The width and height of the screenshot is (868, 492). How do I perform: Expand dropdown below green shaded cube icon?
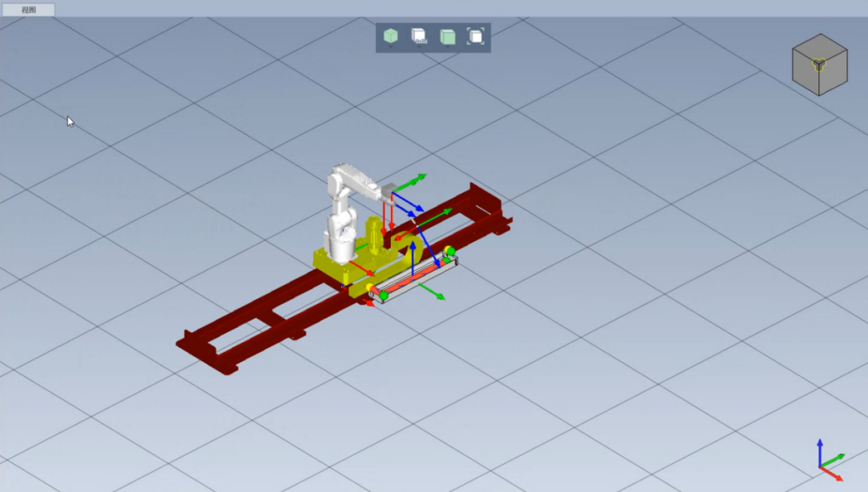(x=448, y=47)
